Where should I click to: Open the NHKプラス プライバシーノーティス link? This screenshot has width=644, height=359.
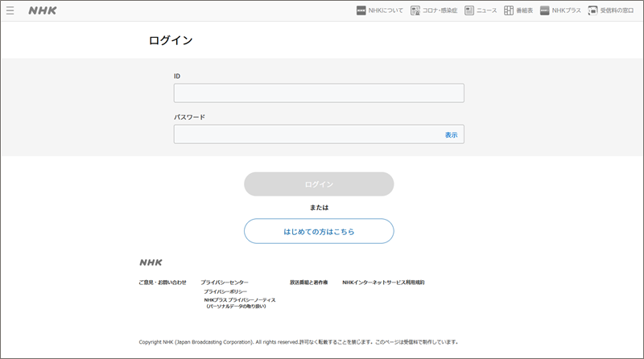point(240,299)
